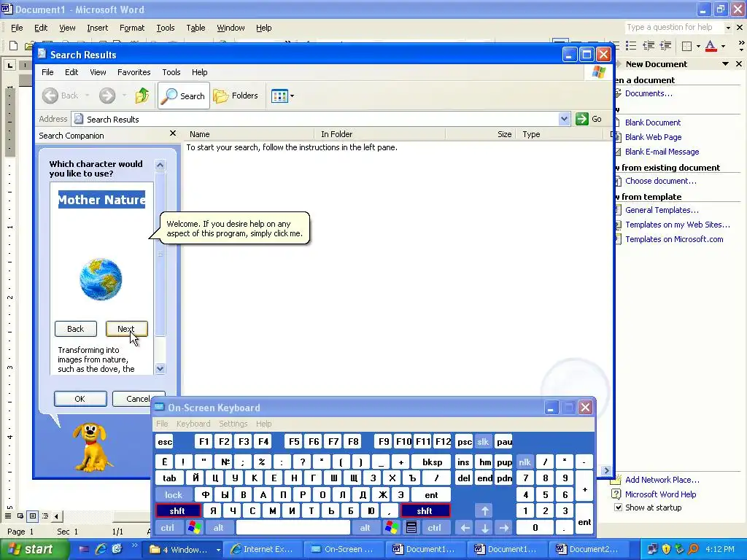This screenshot has width=747, height=560.
Task: Open the 'Type a question for help' dropdown arrow
Action: coord(728,28)
